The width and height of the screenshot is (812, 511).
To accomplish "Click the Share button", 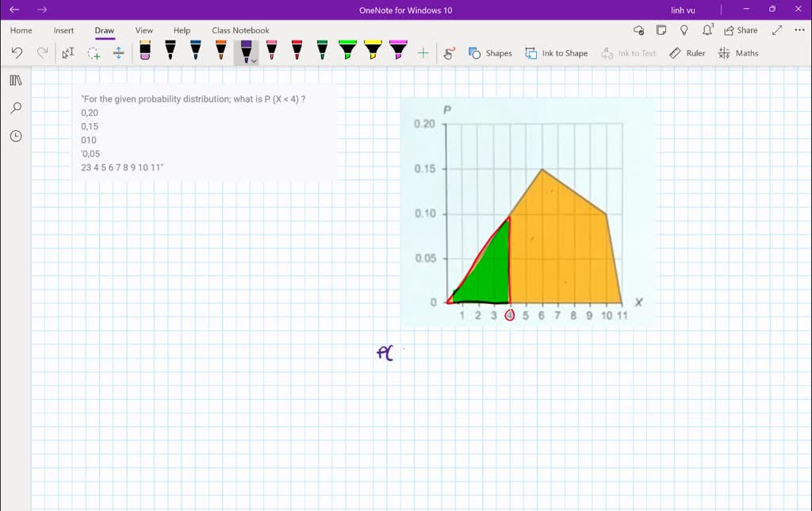I will point(741,29).
